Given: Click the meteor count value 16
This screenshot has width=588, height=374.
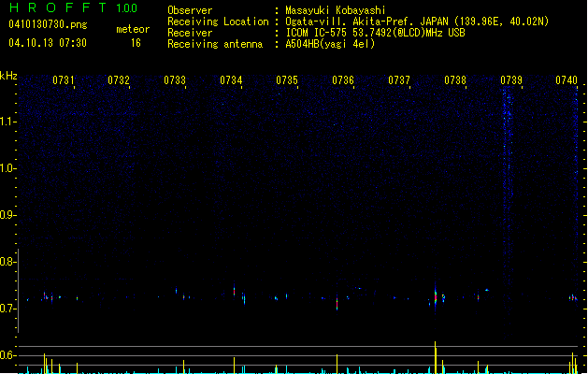Looking at the screenshot, I should coord(136,43).
